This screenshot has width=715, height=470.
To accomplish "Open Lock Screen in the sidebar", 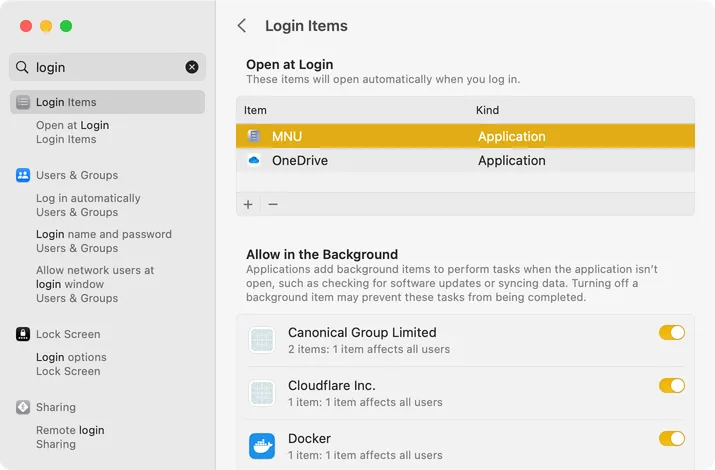I will coord(68,334).
